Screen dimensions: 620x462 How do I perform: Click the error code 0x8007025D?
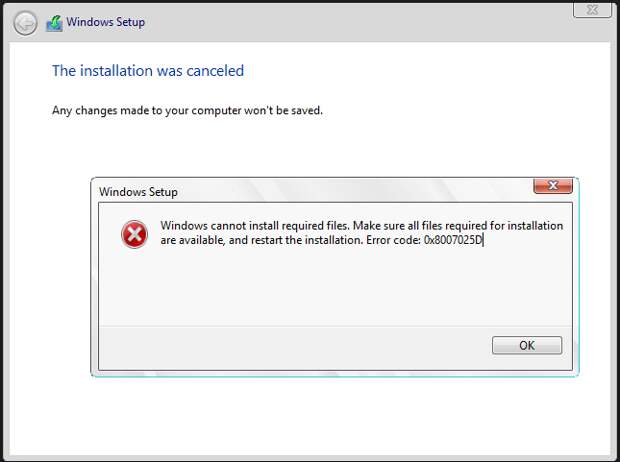[x=453, y=240]
